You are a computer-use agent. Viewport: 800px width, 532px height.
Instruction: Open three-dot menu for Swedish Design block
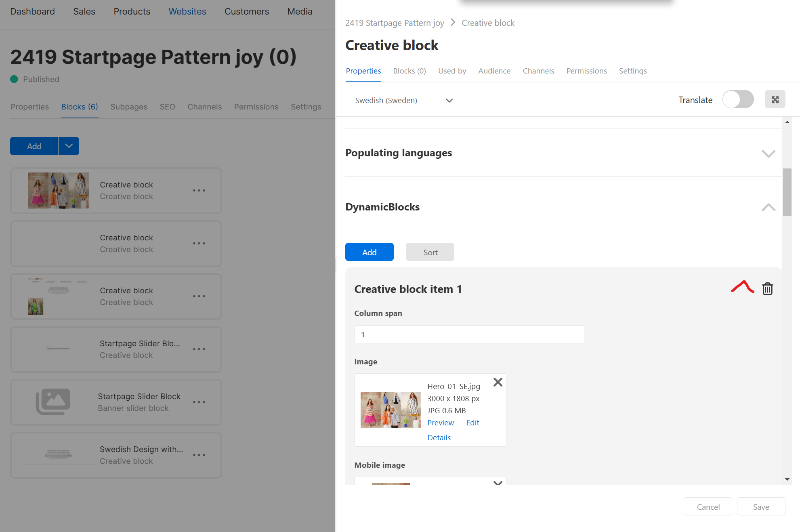tap(199, 455)
